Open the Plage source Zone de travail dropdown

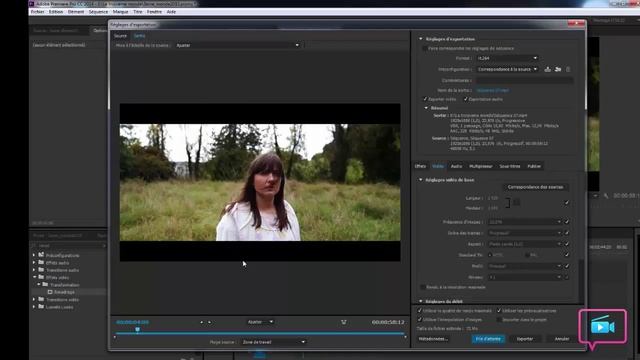[x=273, y=342]
